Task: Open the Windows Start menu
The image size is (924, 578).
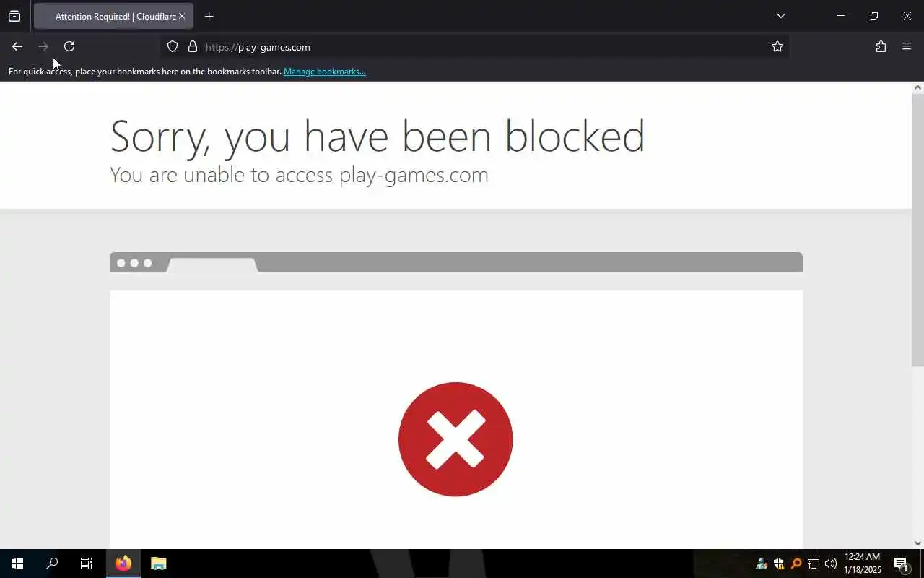Action: click(17, 564)
